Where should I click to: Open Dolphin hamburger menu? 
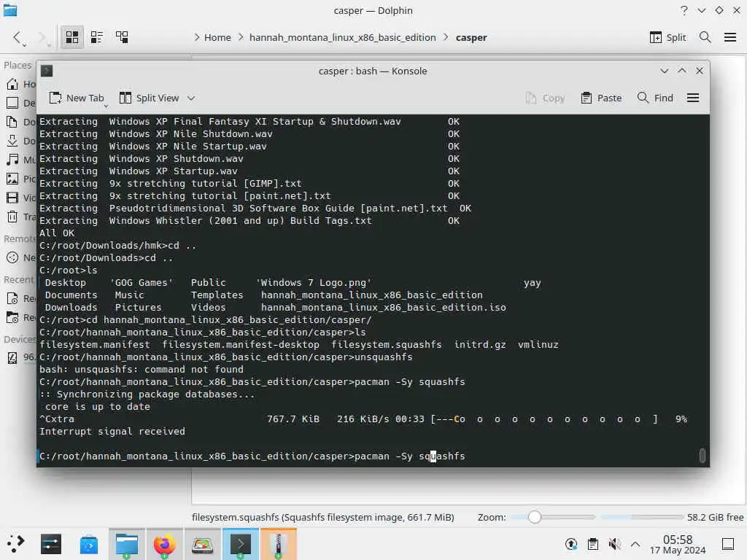[730, 37]
